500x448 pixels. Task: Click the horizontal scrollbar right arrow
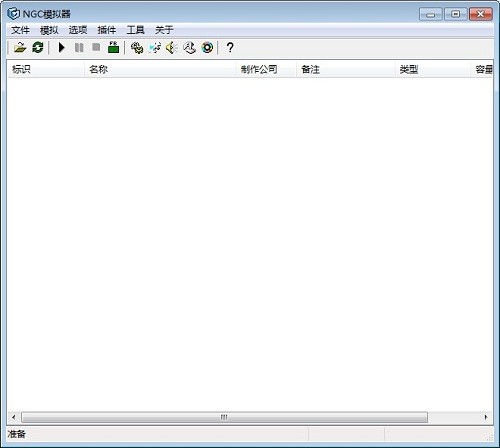tap(486, 417)
